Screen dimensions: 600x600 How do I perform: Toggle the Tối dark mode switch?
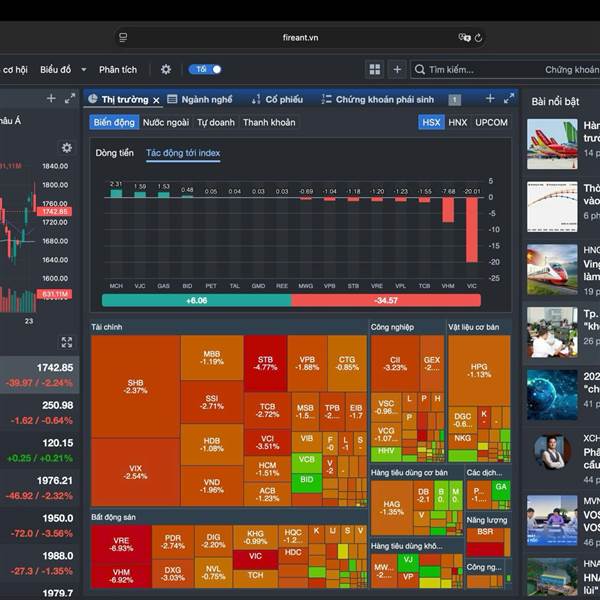click(x=205, y=69)
